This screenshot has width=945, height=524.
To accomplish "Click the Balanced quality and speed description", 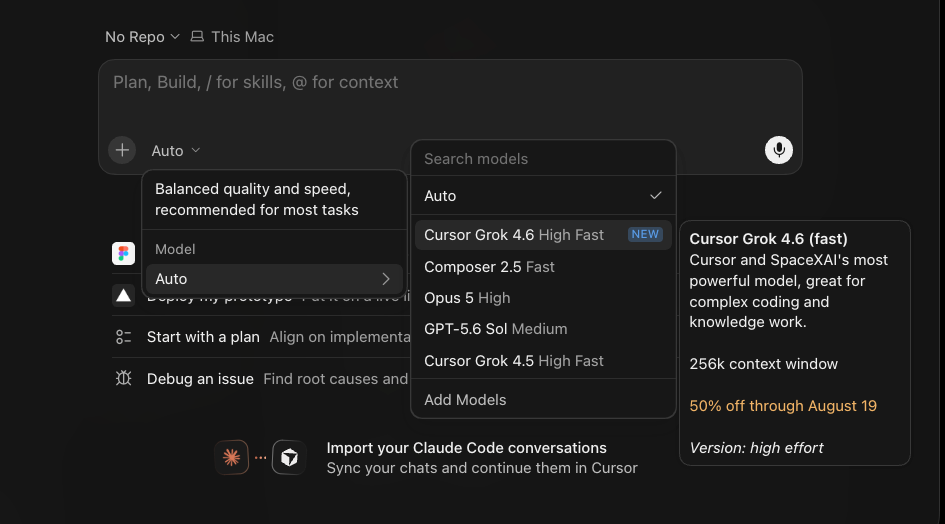I will point(257,200).
